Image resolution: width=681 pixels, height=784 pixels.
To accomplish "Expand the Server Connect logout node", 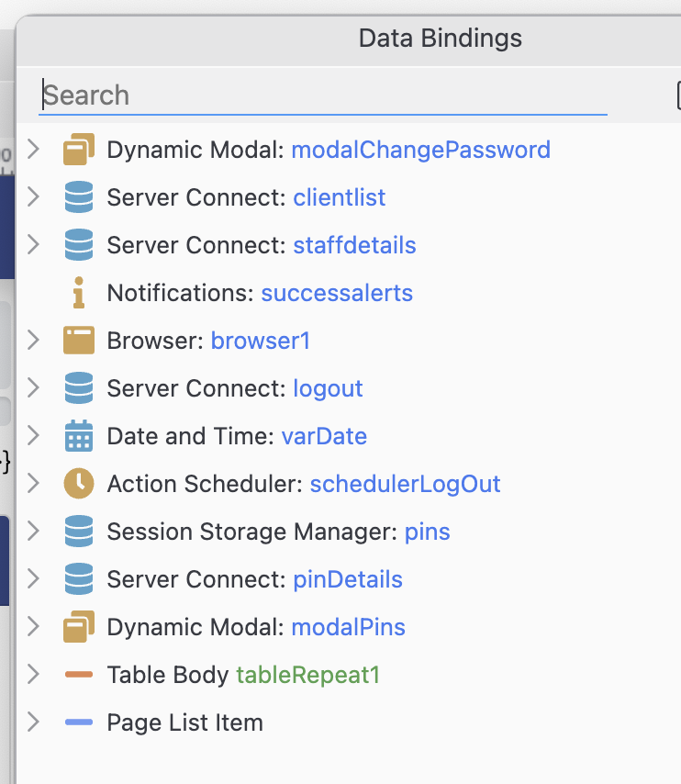I will [x=34, y=387].
